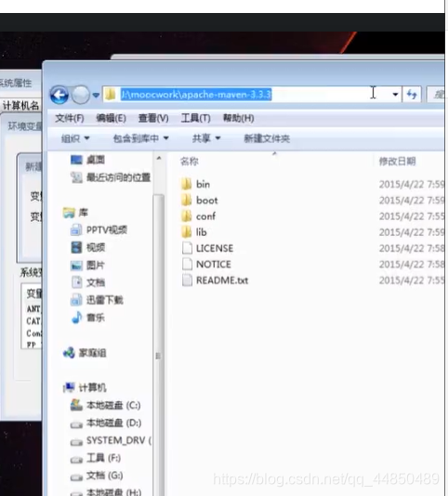Click the 迅雷下载 library icon
Screen dimensions: 448x496
[76, 300]
